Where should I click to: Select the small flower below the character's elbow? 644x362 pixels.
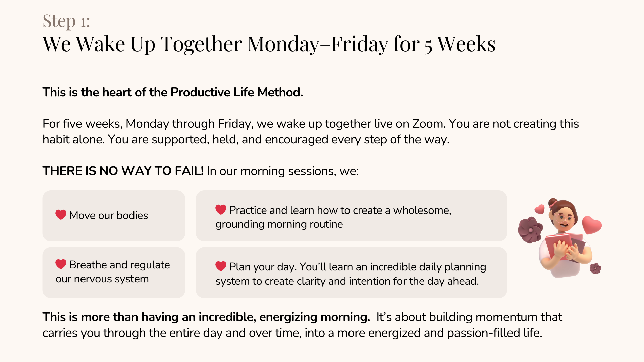(595, 268)
